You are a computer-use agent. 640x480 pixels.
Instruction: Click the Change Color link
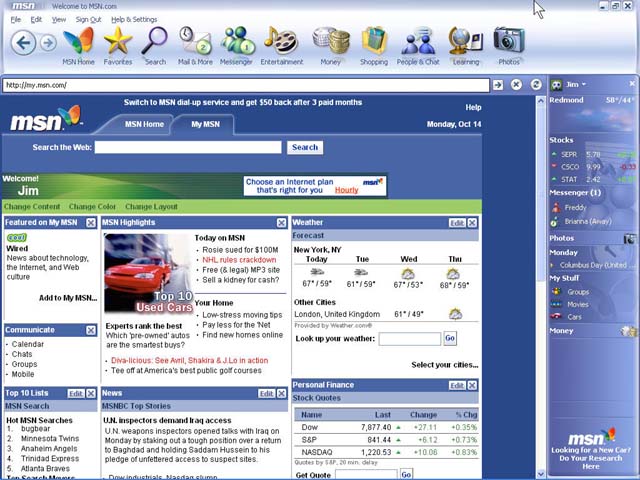point(92,207)
